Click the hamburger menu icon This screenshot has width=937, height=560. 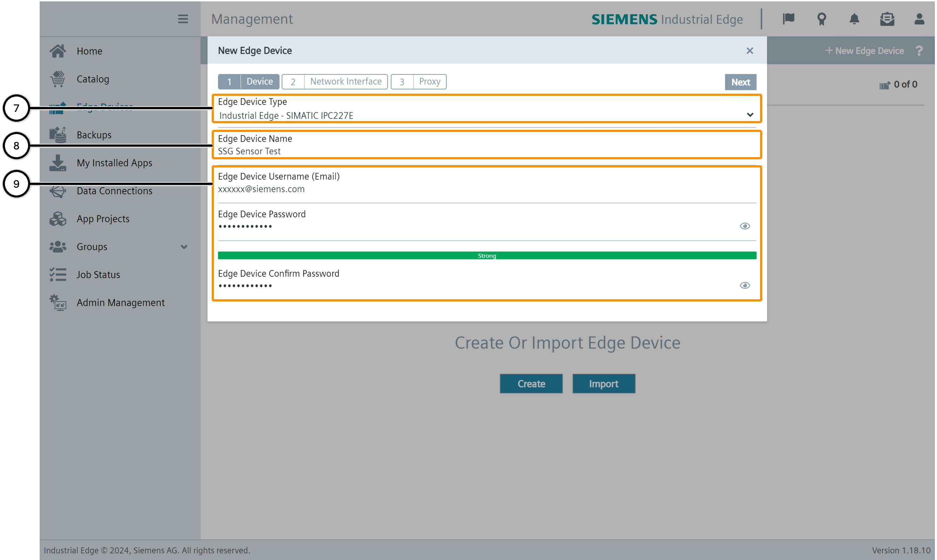pyautogui.click(x=183, y=19)
